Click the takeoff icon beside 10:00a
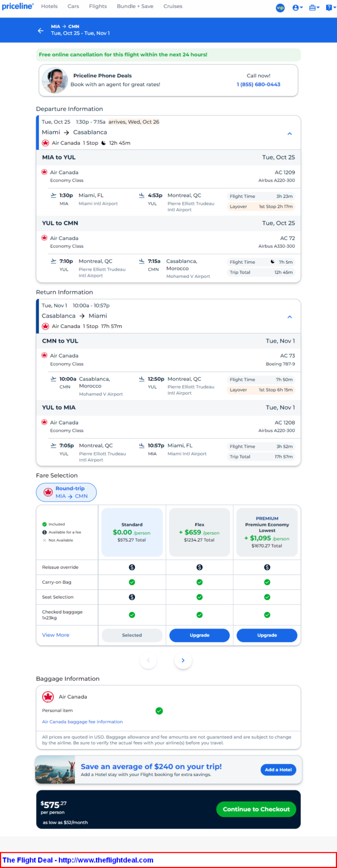The height and width of the screenshot is (868, 337). pos(53,379)
